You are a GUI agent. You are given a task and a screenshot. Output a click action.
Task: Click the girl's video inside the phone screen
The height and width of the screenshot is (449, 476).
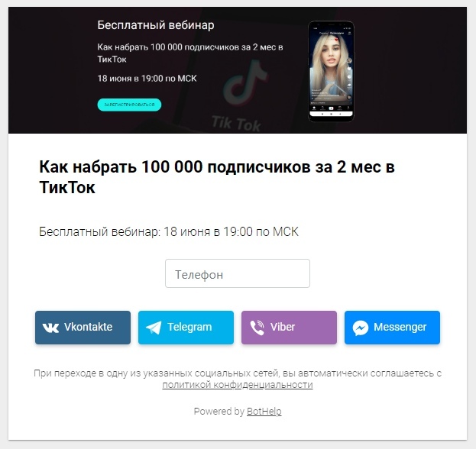coord(331,66)
